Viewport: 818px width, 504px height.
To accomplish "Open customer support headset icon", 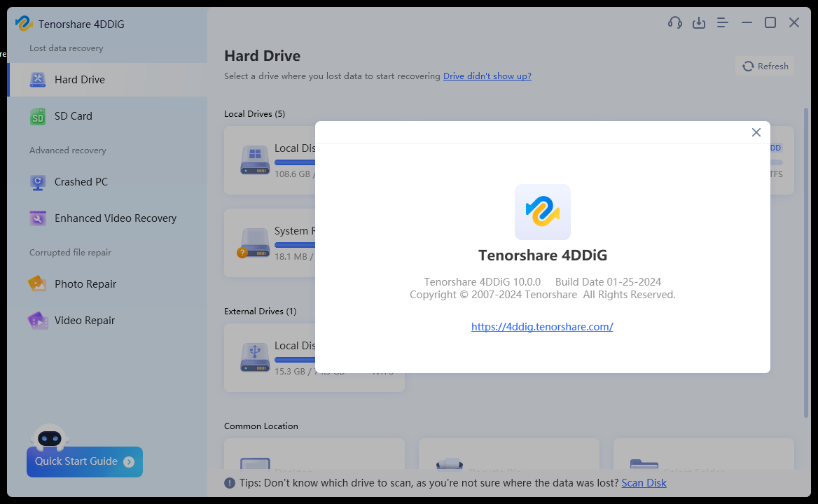I will click(675, 22).
